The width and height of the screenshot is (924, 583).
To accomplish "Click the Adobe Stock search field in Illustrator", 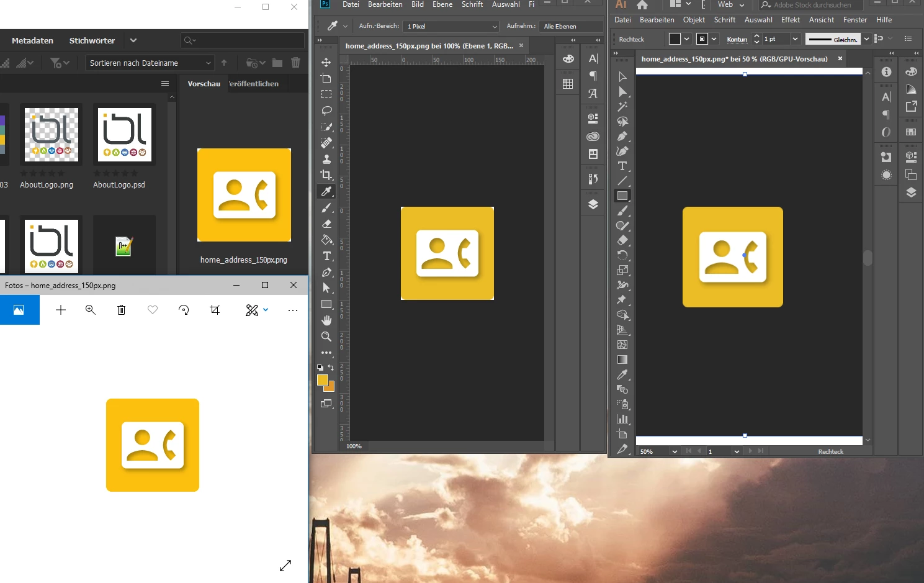I will pyautogui.click(x=812, y=5).
